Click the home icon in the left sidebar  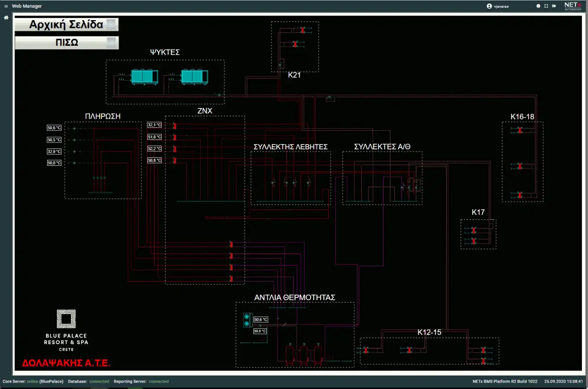[6, 18]
